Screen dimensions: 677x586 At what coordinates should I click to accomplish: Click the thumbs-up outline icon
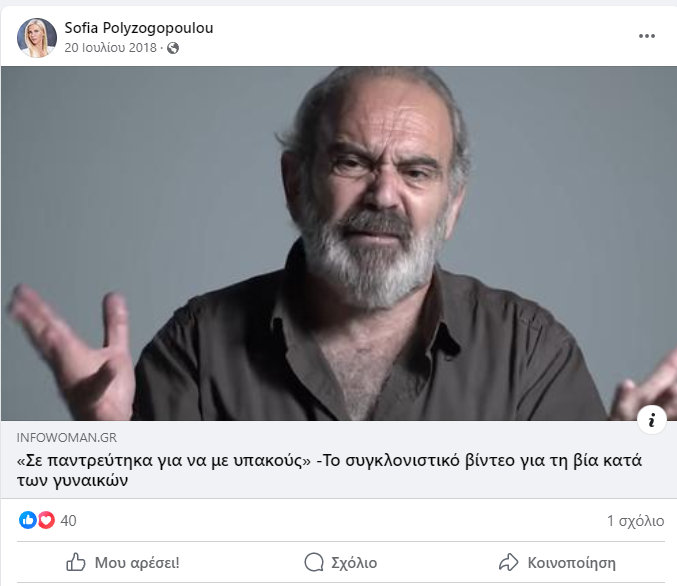[76, 562]
